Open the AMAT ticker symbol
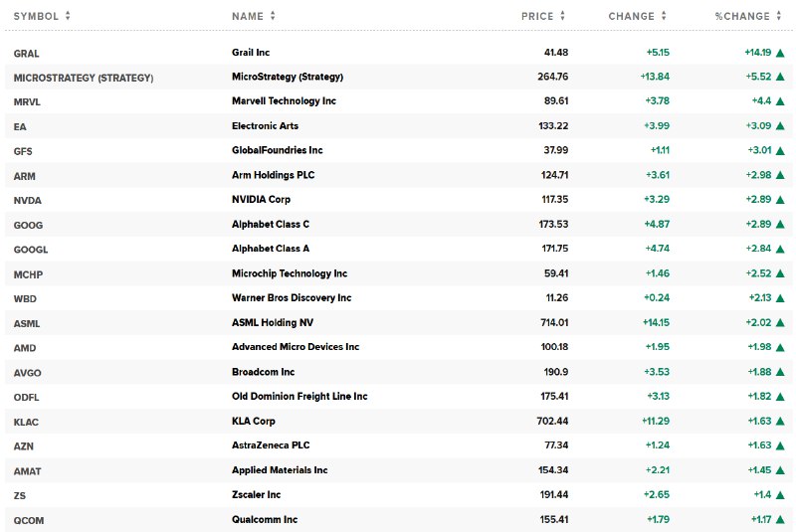 27,471
